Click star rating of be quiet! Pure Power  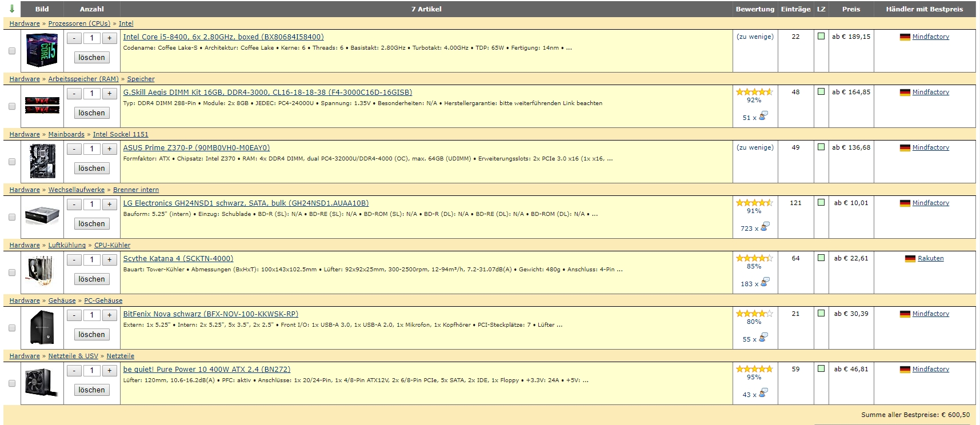pos(754,369)
